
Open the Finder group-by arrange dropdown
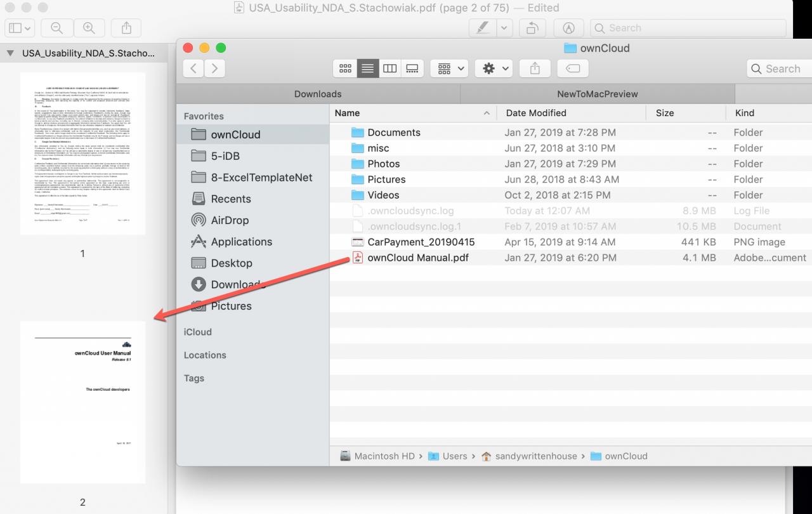point(449,69)
